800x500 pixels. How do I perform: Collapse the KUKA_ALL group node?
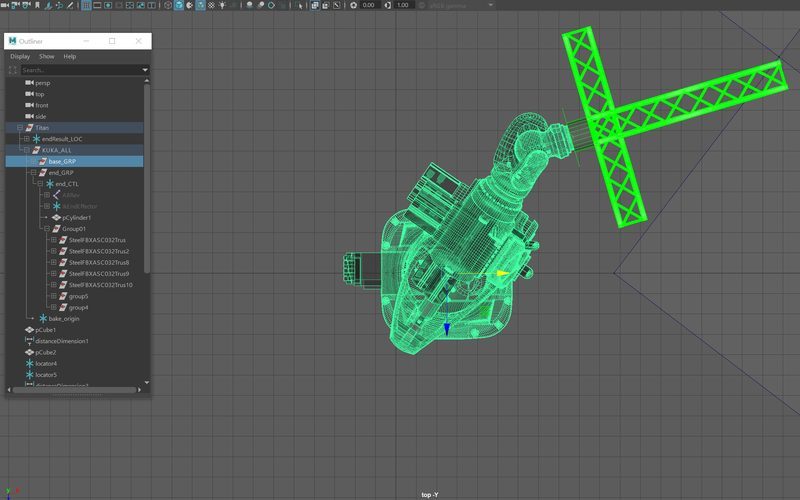coord(27,150)
